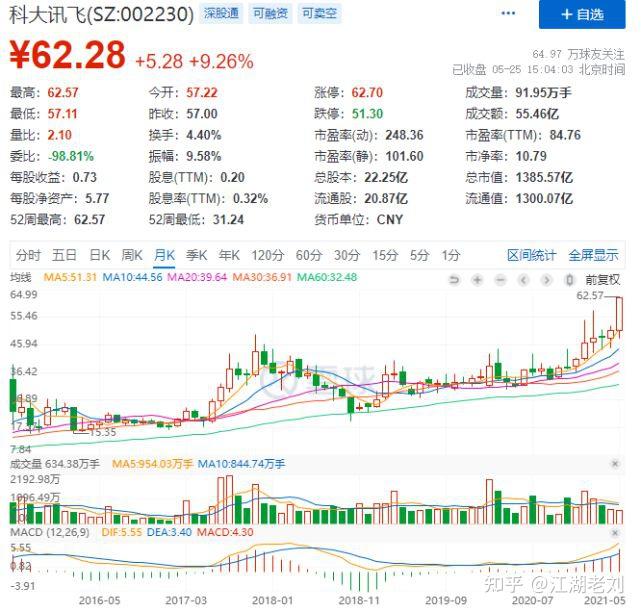Click the DIF:5.55 value
The height and width of the screenshot is (612, 641).
coord(121,532)
